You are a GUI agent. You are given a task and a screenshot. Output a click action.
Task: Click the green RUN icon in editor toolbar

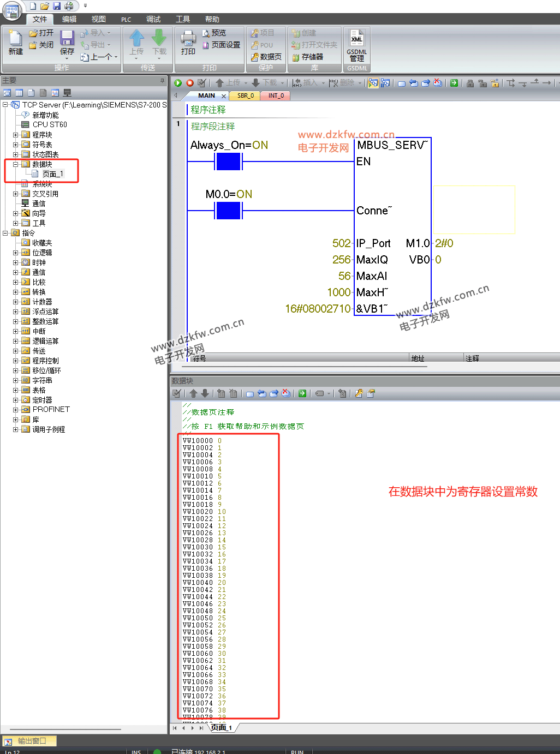point(178,83)
